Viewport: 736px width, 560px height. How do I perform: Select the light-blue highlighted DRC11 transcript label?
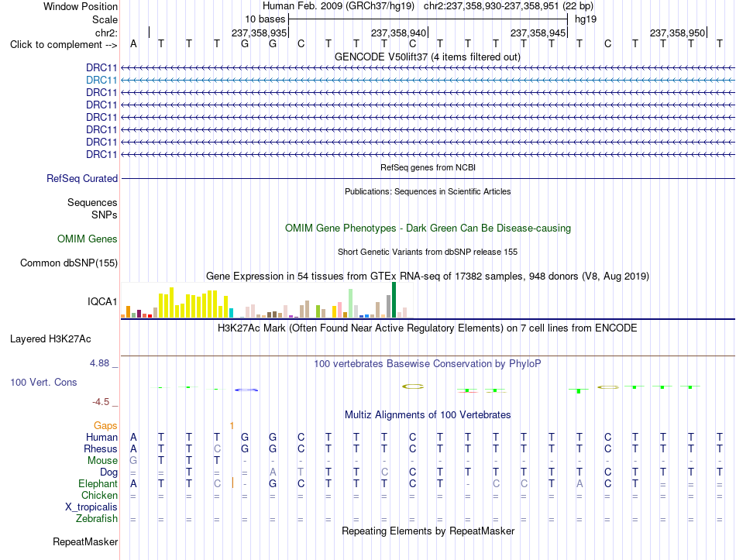[x=101, y=81]
